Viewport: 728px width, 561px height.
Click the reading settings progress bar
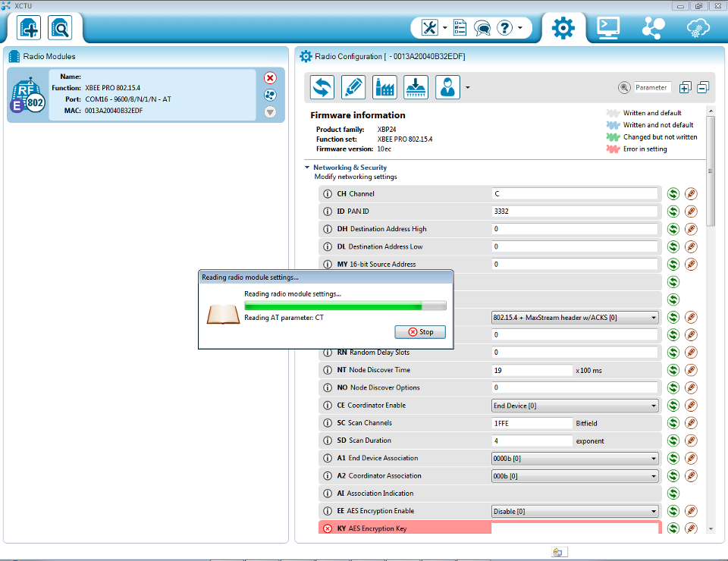346,306
